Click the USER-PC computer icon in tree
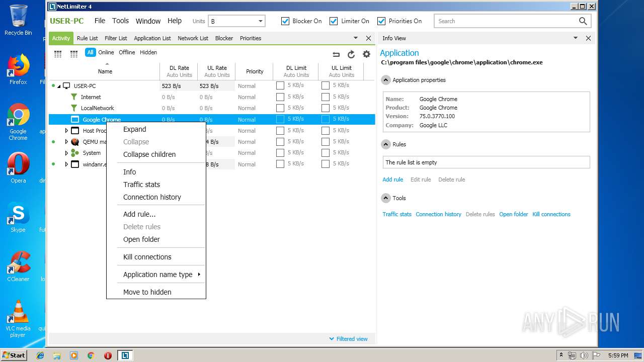This screenshot has width=644, height=362. pyautogui.click(x=66, y=86)
